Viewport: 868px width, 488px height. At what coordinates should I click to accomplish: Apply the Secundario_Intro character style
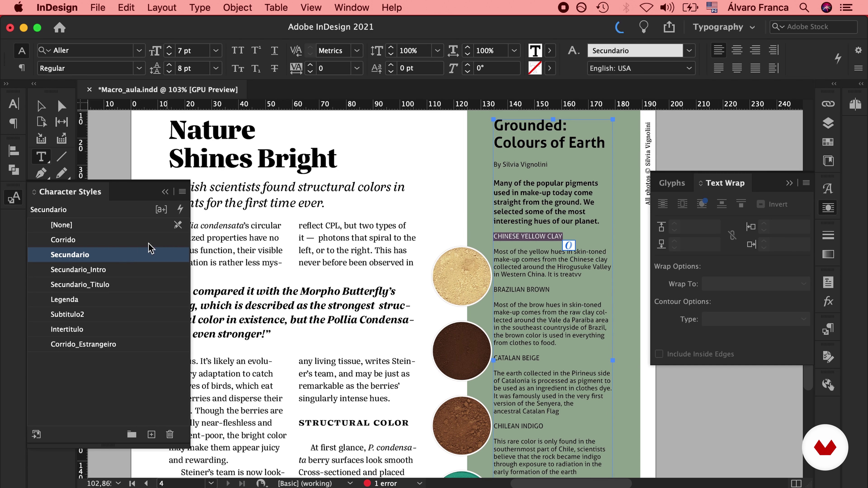(x=108, y=270)
